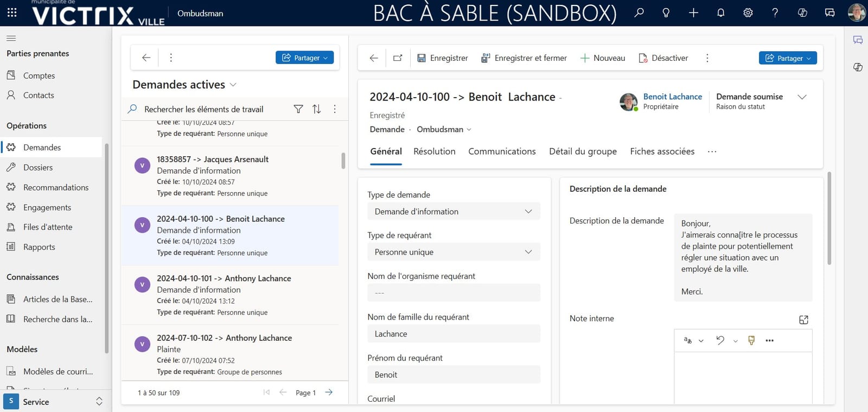The image size is (868, 412).
Task: Open Recommandations in the sidebar
Action: click(x=56, y=187)
